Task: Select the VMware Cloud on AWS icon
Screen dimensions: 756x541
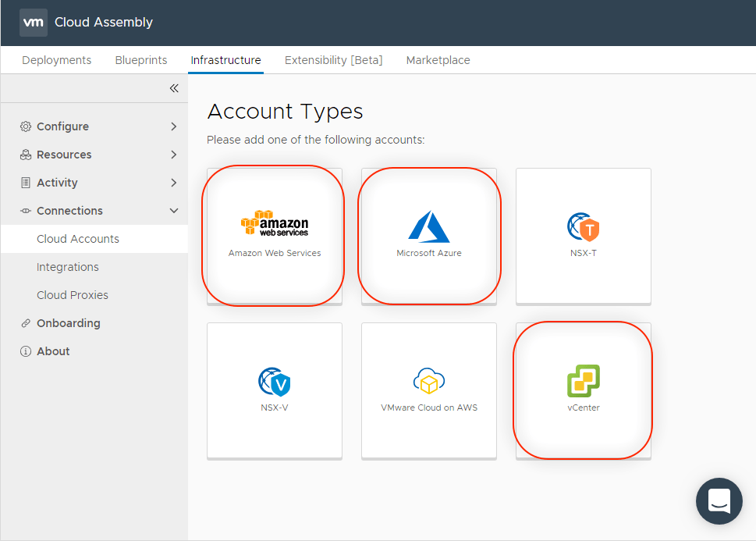Action: click(428, 381)
